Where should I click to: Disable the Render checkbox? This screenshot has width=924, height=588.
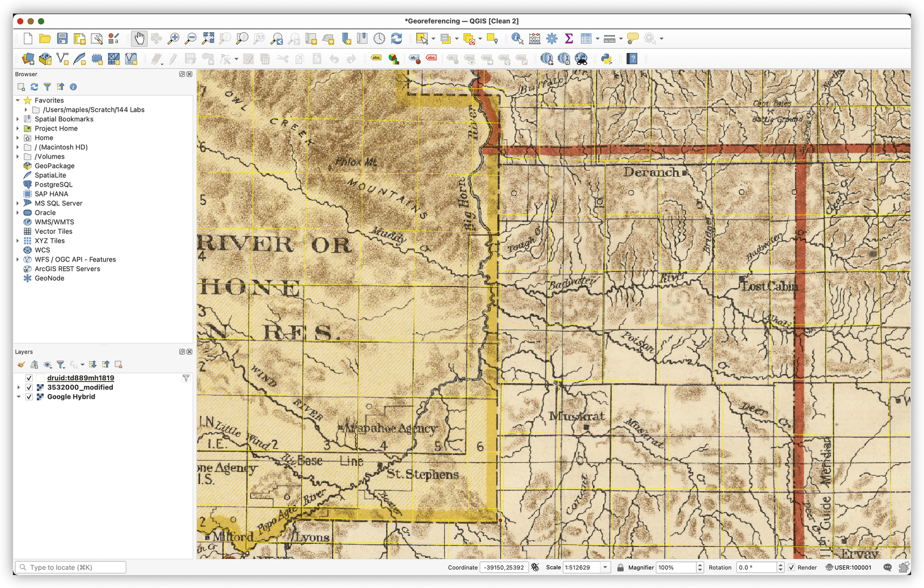(791, 567)
